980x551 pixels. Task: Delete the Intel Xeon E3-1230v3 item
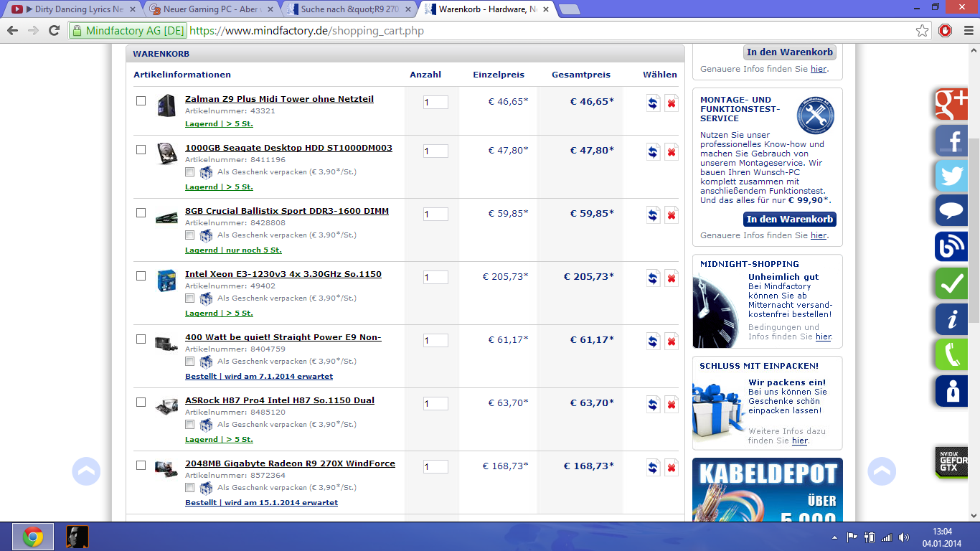[x=672, y=278]
